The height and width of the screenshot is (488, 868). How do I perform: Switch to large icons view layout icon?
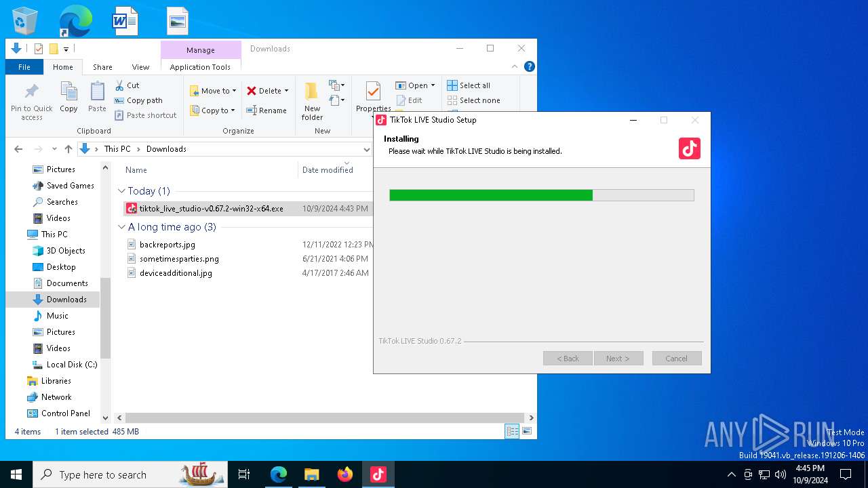527,431
